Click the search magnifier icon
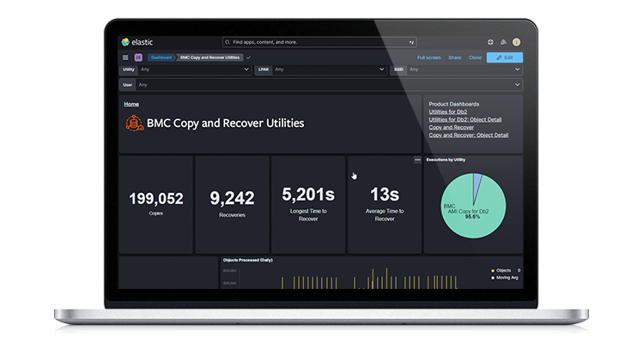644x343 pixels. tap(228, 42)
